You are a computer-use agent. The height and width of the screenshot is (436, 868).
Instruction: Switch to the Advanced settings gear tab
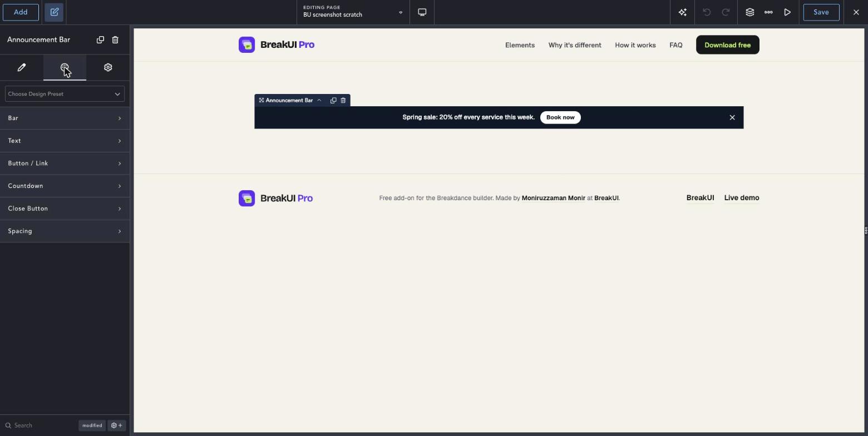click(x=108, y=67)
